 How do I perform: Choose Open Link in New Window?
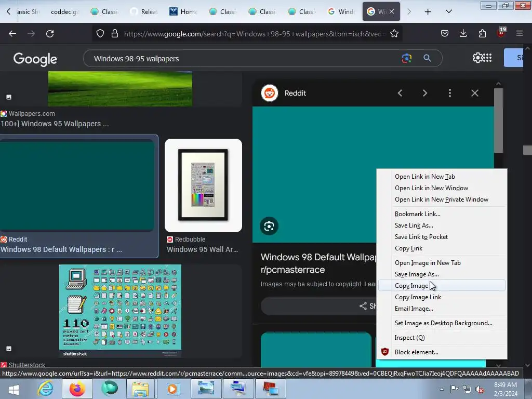pyautogui.click(x=442, y=188)
